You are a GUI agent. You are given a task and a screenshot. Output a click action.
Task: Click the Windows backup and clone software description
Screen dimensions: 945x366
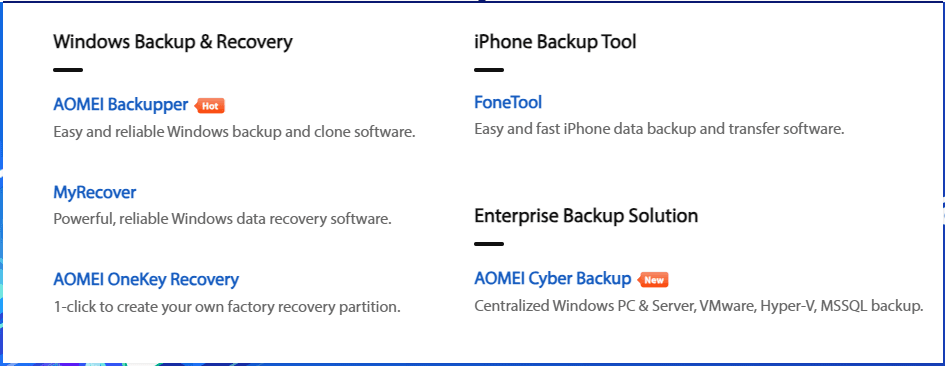[x=234, y=131]
